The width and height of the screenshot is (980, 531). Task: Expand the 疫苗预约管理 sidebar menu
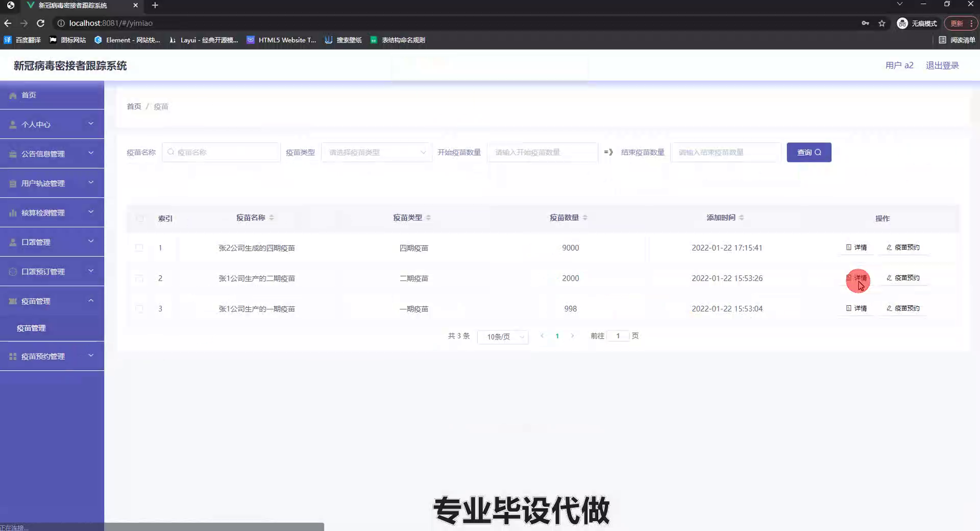click(52, 356)
